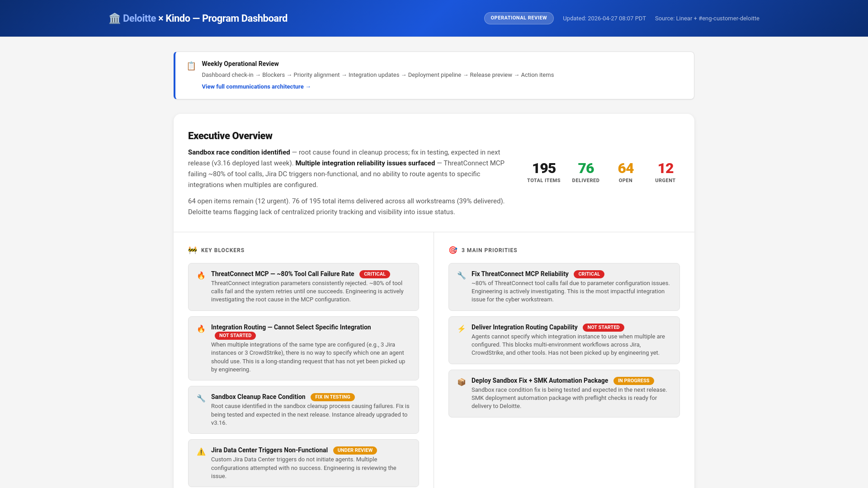Click the Kindo — Program Dashboard title text
The image size is (868, 488).
coord(226,19)
